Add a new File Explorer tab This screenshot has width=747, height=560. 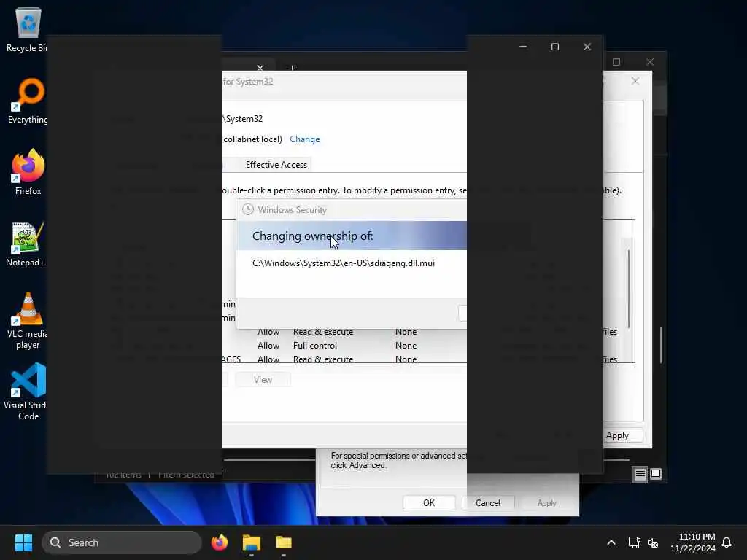292,68
